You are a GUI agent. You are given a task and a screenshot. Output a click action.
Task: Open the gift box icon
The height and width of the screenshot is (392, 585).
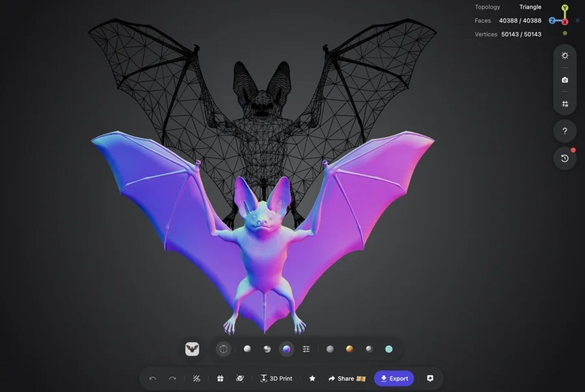pos(220,378)
